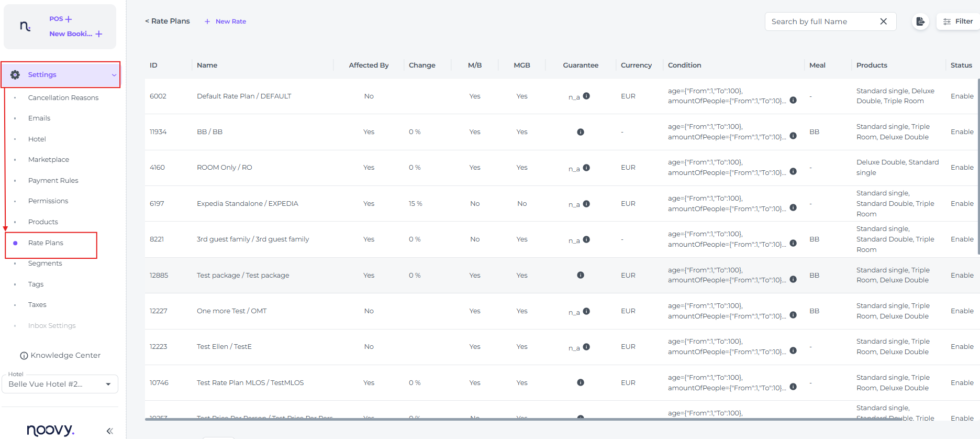Click plus icon beside New Booking
This screenshot has height=439, width=980.
(x=99, y=34)
